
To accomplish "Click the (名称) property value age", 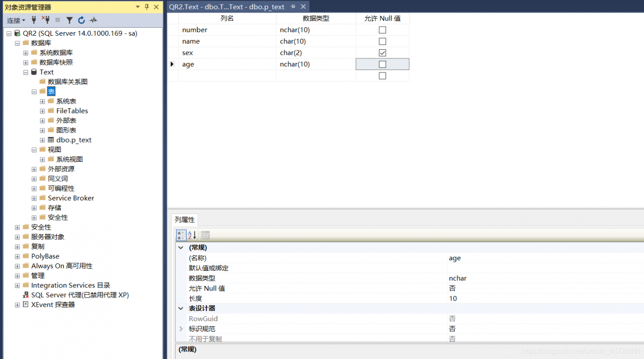I will click(x=545, y=258).
